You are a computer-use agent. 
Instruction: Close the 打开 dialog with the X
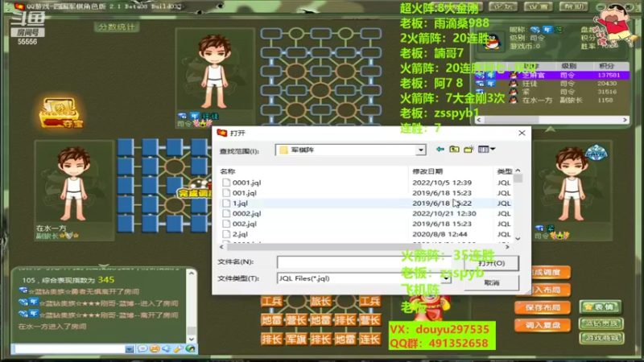click(x=522, y=133)
